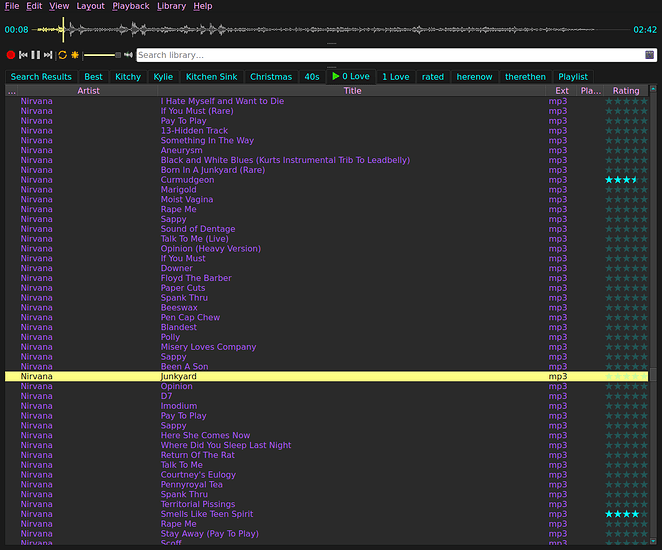Click the '...' column header
662x550 pixels.
tap(11, 91)
